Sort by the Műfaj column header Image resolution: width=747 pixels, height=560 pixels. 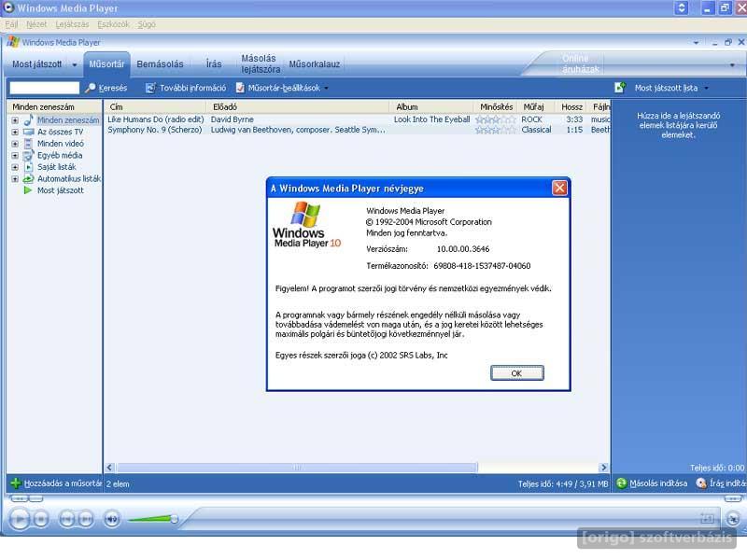pyautogui.click(x=537, y=107)
